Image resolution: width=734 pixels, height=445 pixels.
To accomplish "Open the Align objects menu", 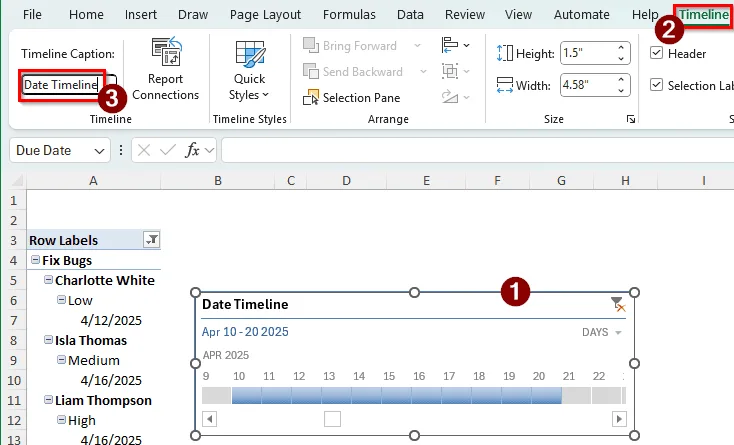I will pos(455,45).
